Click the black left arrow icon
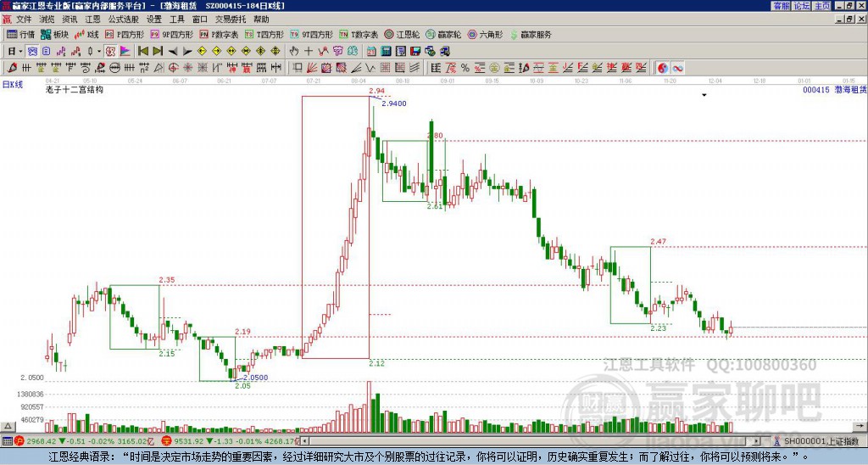The width and height of the screenshot is (868, 465). tap(172, 52)
